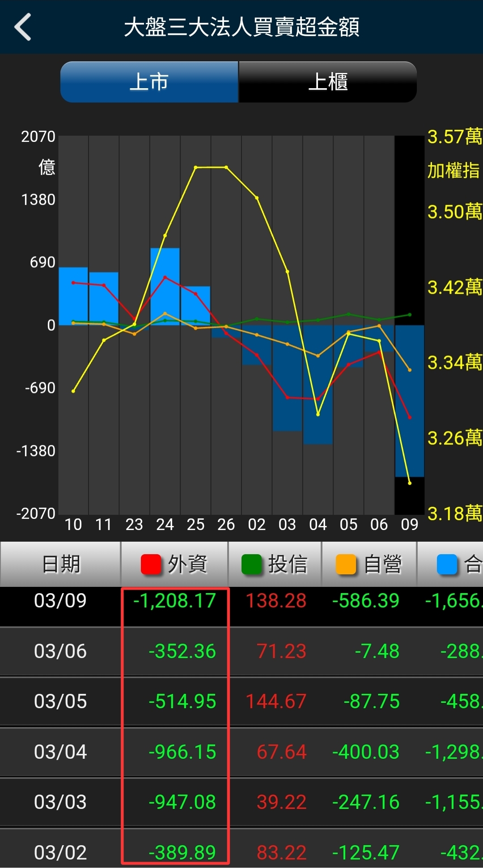Switch to the 上市 tab
Screen dimensions: 483x868
149,82
